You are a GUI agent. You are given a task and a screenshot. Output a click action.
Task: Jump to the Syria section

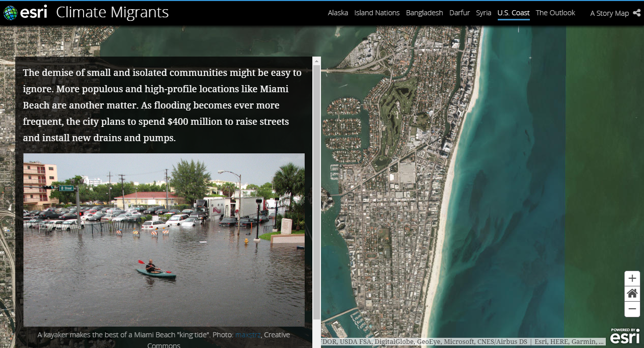(x=484, y=13)
